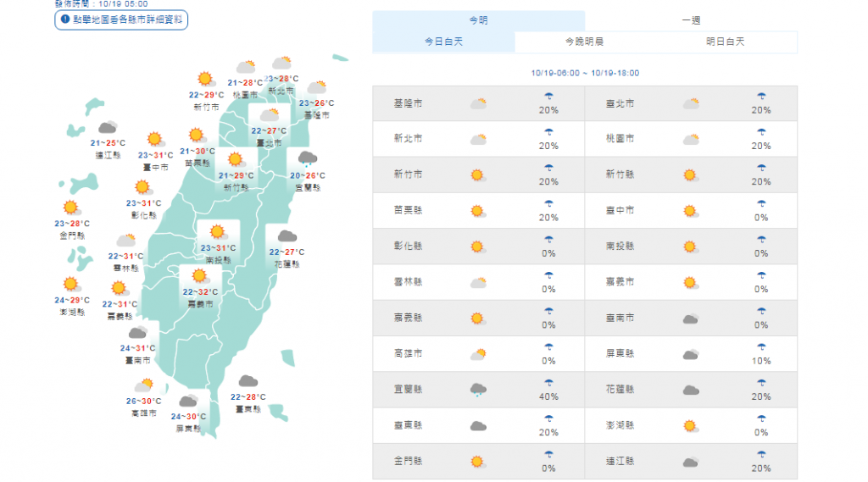868x482 pixels.
Task: Click the sun icon in 澎湖縣 table row
Action: point(690,426)
